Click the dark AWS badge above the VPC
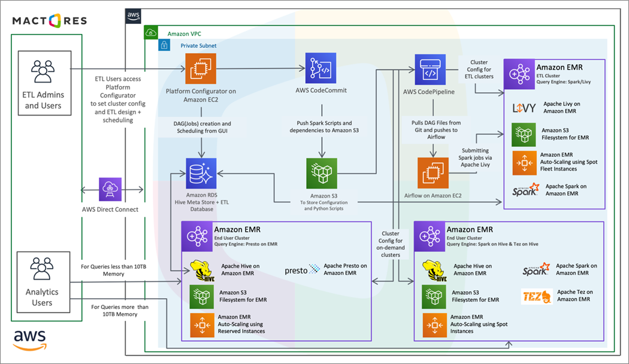 133,16
